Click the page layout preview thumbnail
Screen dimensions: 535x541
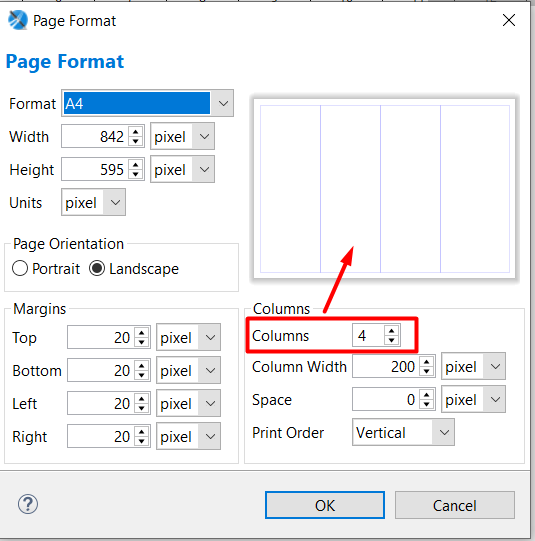tap(385, 189)
